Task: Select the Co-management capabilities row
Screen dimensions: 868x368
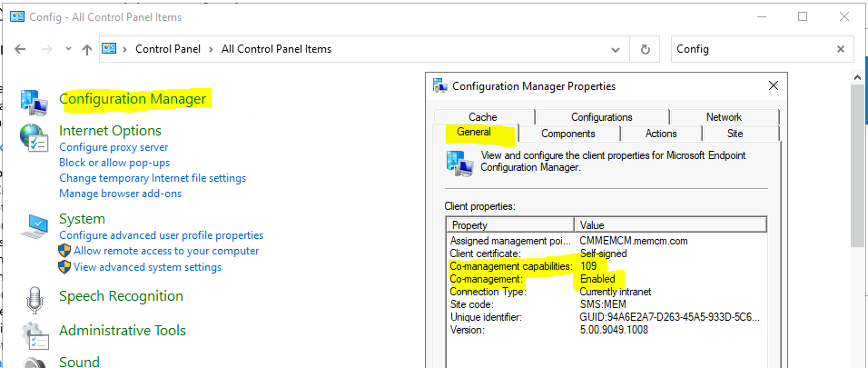Action: click(x=607, y=266)
